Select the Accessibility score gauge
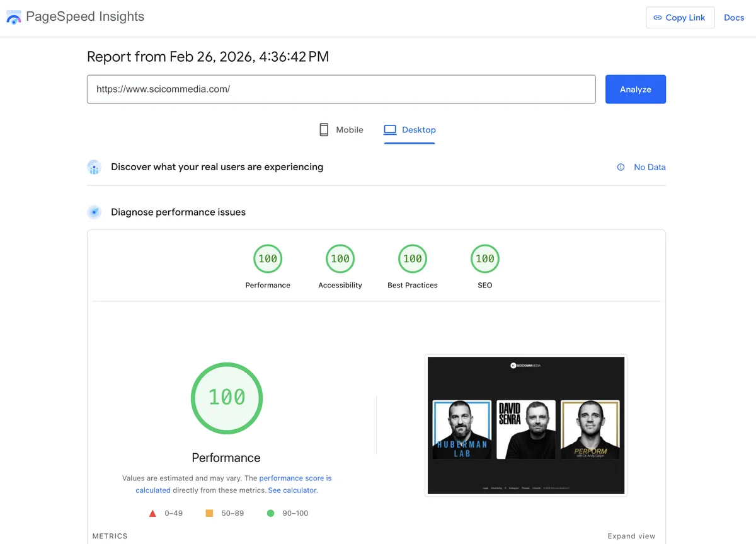The height and width of the screenshot is (544, 756). 340,258
